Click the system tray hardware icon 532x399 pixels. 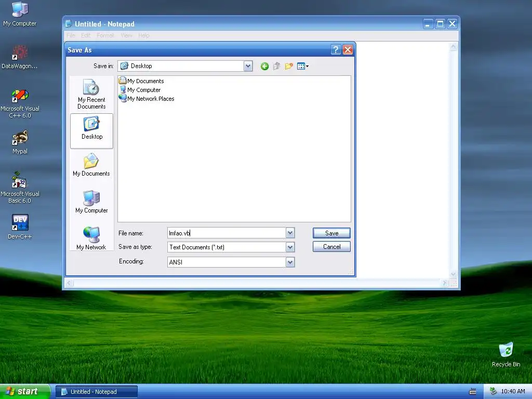click(x=493, y=392)
